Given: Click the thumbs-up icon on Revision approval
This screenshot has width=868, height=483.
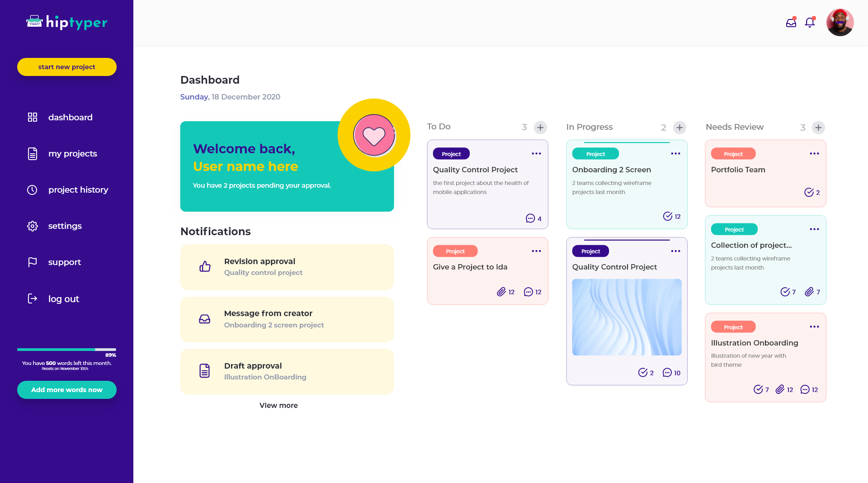Looking at the screenshot, I should 205,266.
